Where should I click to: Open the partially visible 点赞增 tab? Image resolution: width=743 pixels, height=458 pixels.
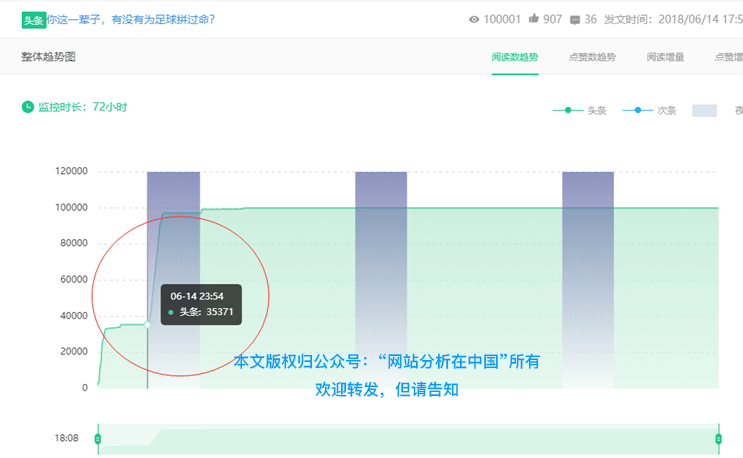click(728, 57)
